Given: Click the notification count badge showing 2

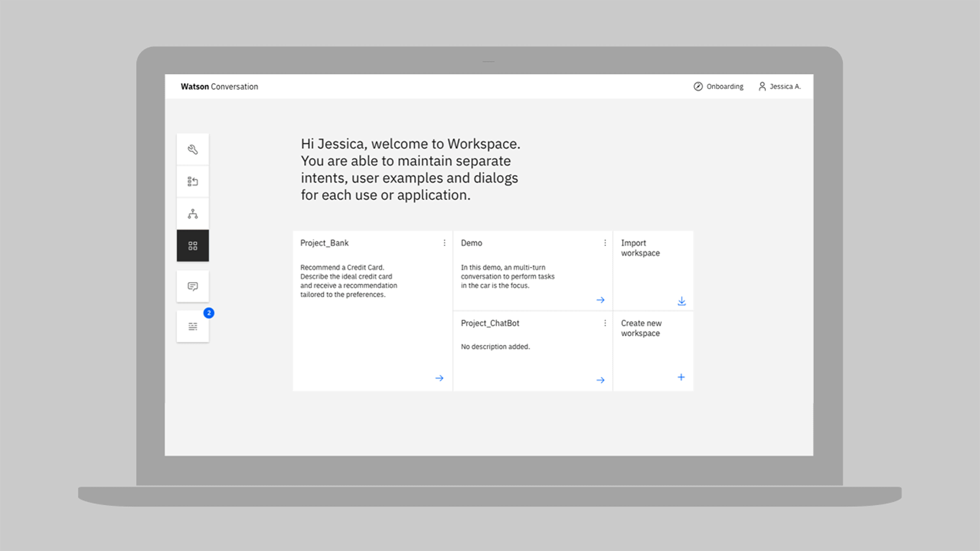Looking at the screenshot, I should tap(208, 314).
